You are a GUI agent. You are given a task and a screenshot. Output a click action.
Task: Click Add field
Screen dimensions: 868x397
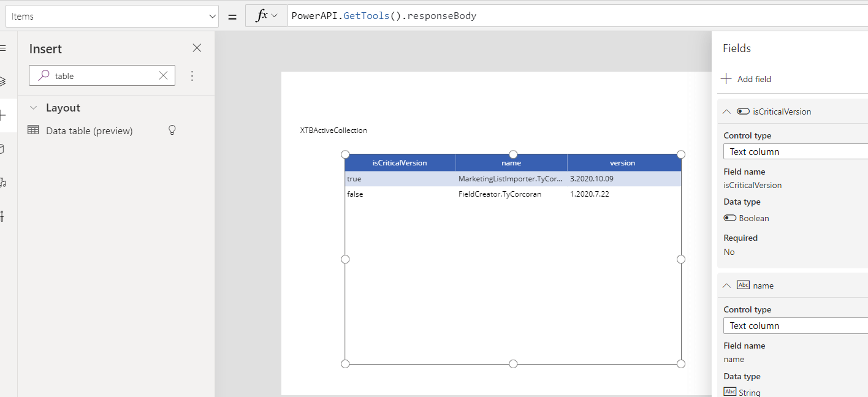coord(746,79)
